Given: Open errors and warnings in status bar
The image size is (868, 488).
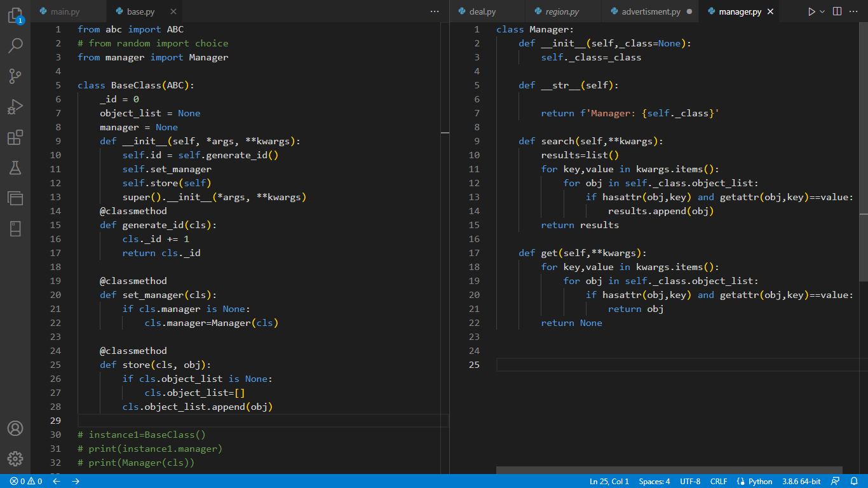Looking at the screenshot, I should 26,481.
